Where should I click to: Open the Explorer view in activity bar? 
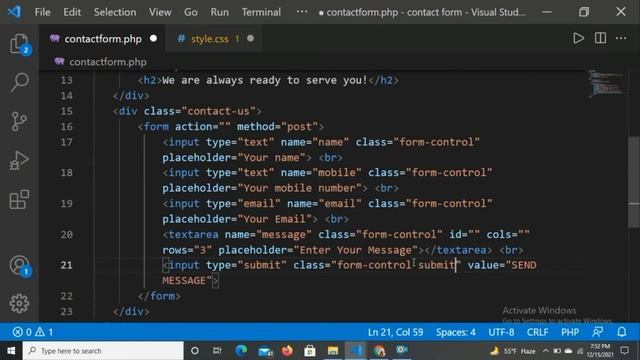(x=19, y=44)
